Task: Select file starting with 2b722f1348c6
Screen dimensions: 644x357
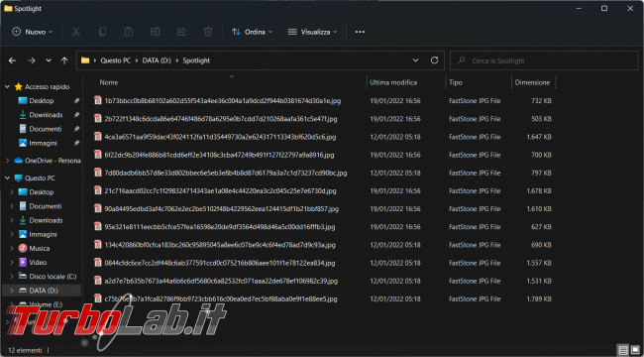Action: click(221, 119)
